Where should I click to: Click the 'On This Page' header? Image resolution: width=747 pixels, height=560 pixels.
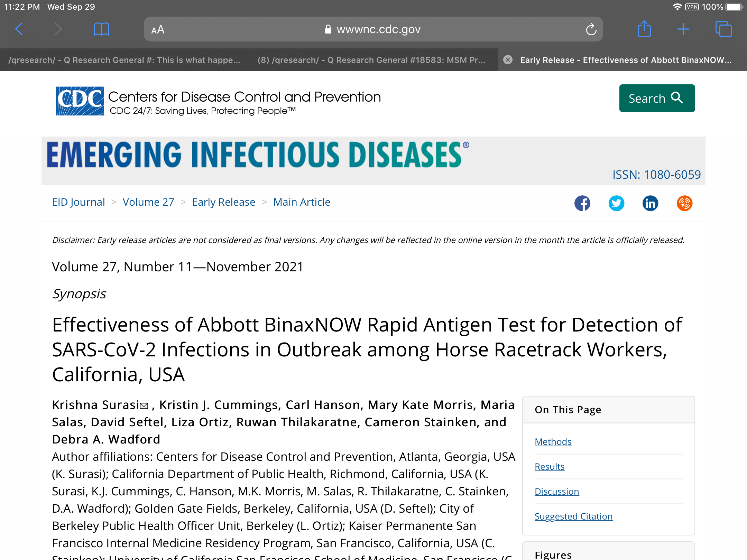[x=568, y=410]
